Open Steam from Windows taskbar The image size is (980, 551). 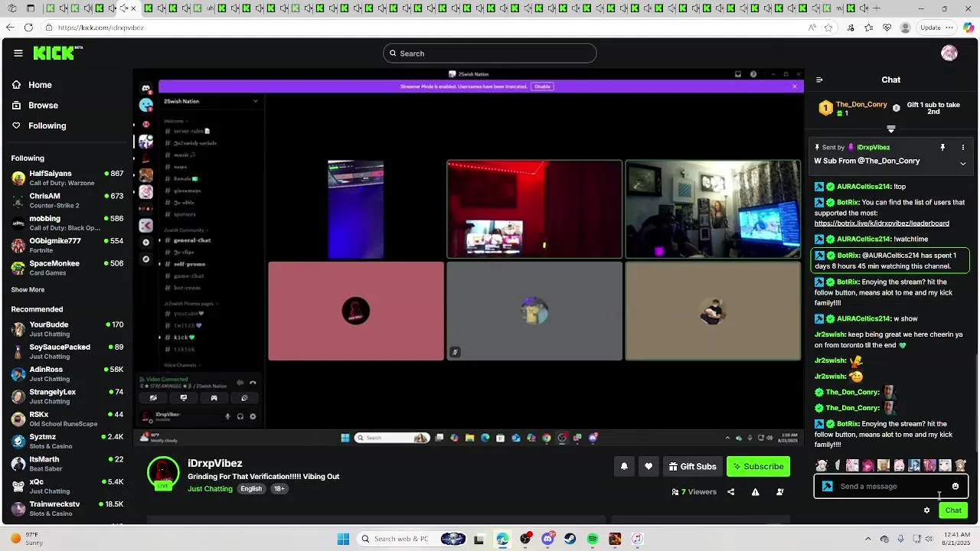click(x=570, y=539)
